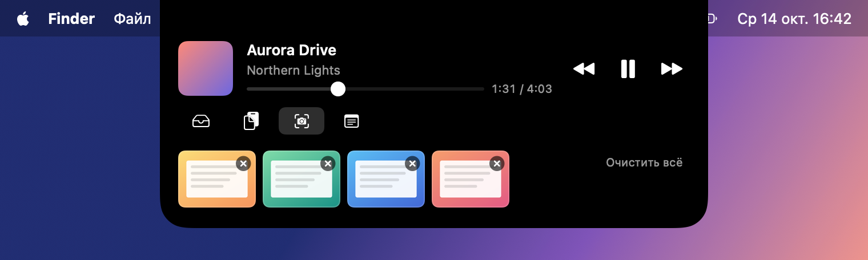Select the screenshots camera tab icon
Screen dimensions: 868x260
302,121
